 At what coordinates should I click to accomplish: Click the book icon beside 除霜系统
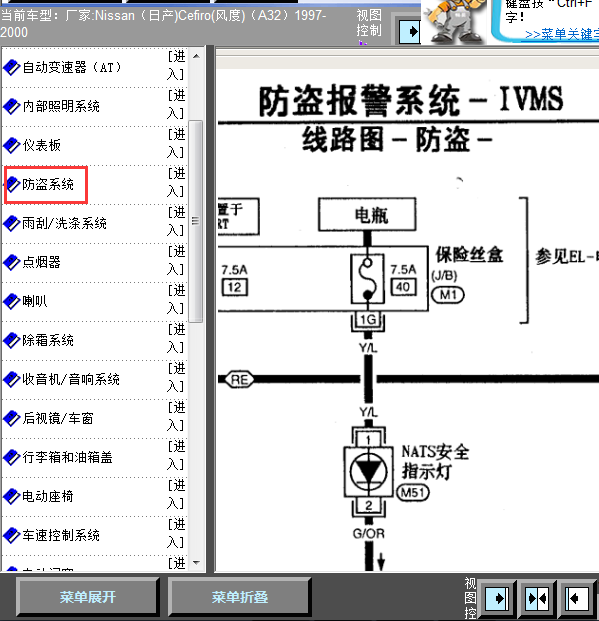(11, 340)
